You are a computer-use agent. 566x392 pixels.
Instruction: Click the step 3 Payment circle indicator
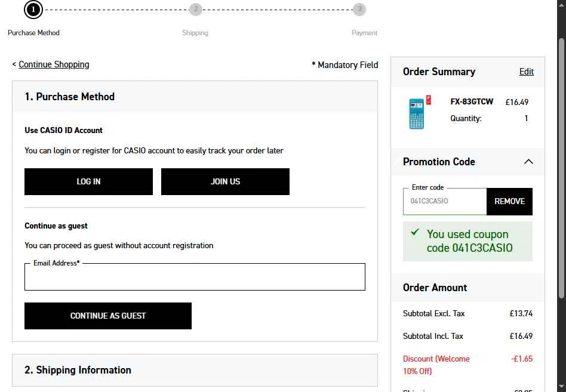359,9
